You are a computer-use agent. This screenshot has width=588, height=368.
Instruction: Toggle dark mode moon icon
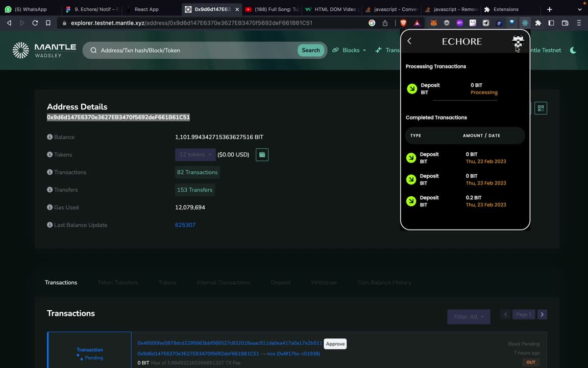(x=573, y=50)
